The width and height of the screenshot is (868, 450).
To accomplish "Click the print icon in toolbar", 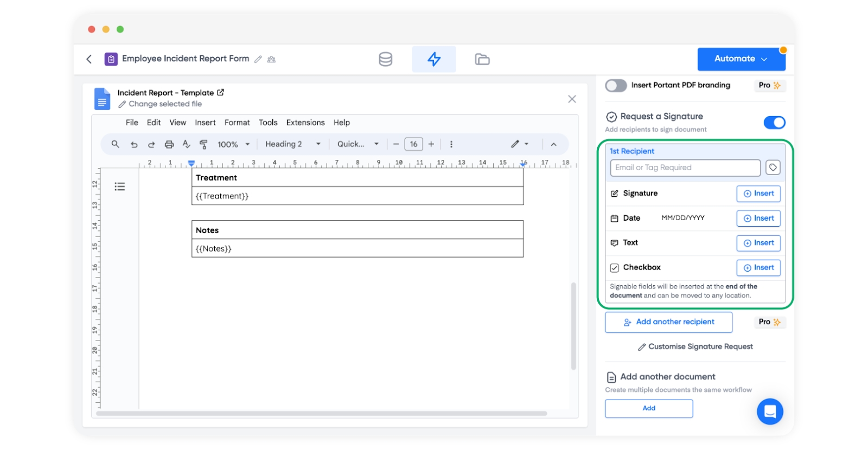I will tap(169, 144).
